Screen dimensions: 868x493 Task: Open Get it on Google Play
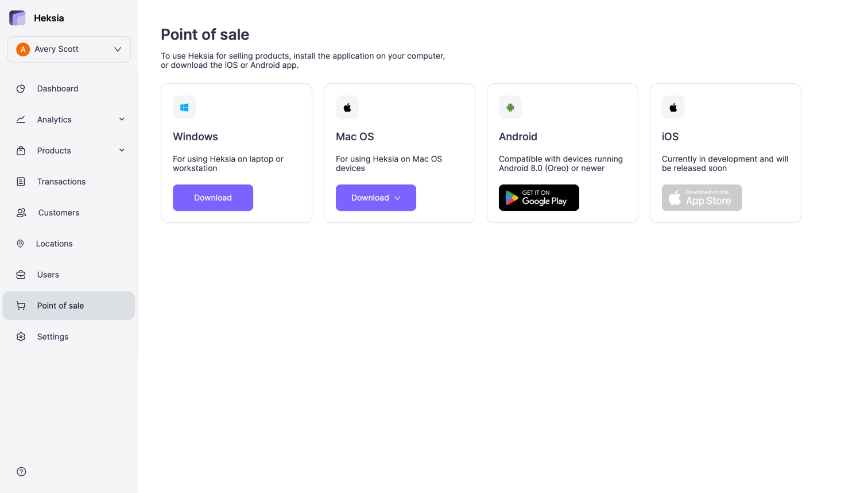point(538,197)
